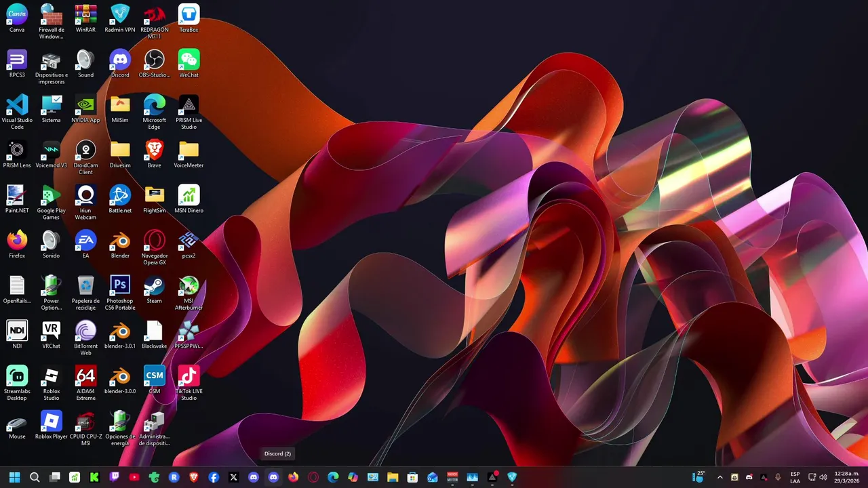Select the Streamlabs Desktop icon

17,383
